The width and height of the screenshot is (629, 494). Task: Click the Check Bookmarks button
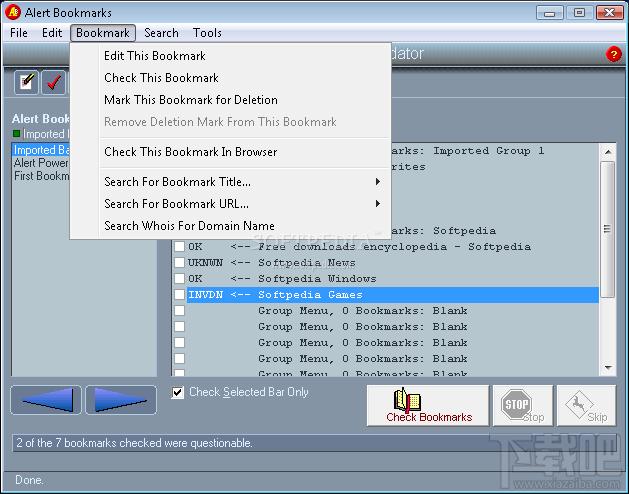click(x=428, y=405)
